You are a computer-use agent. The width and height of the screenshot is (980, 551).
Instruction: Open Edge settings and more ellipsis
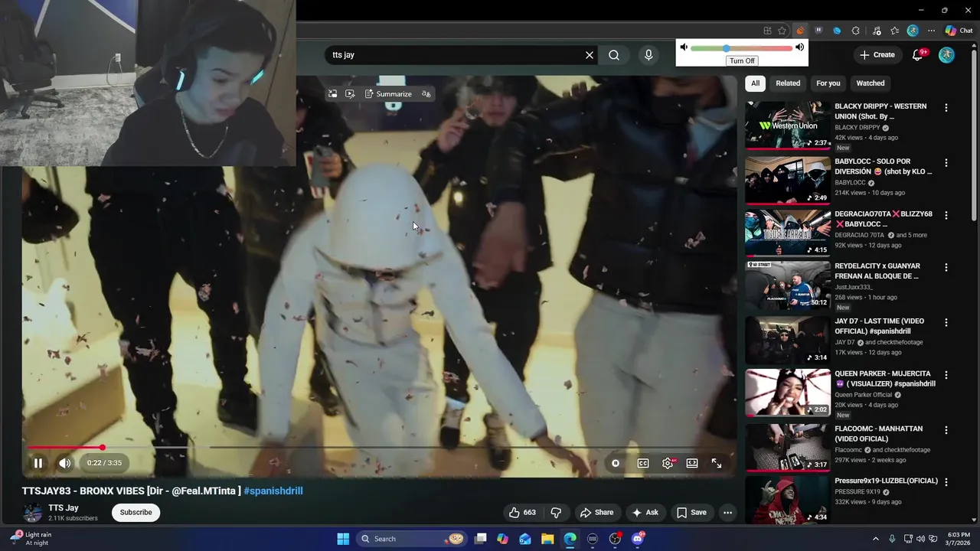pos(931,31)
